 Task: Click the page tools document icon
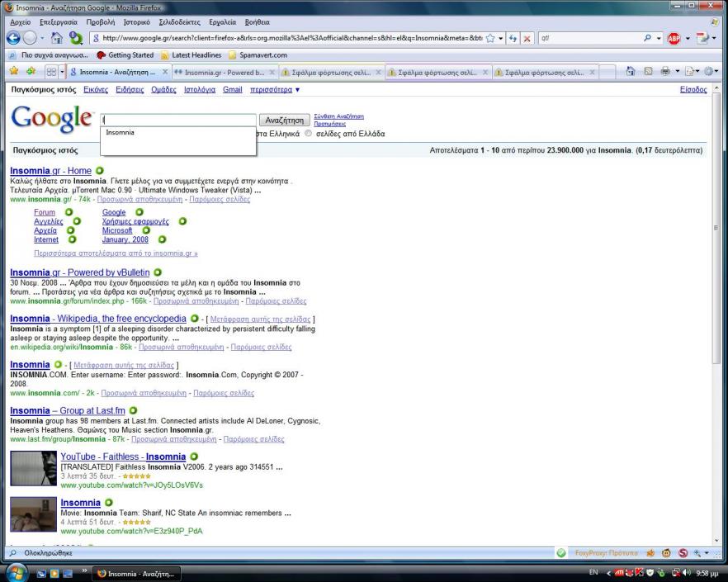pyautogui.click(x=689, y=71)
